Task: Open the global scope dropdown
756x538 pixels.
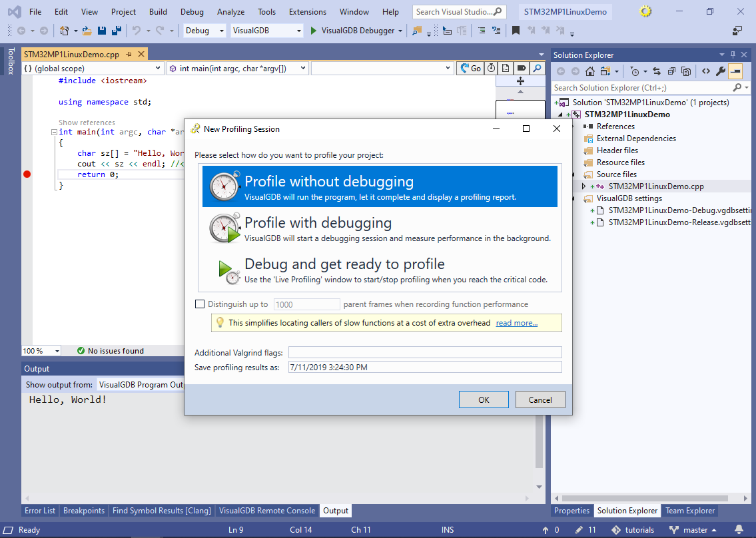Action: (92, 69)
